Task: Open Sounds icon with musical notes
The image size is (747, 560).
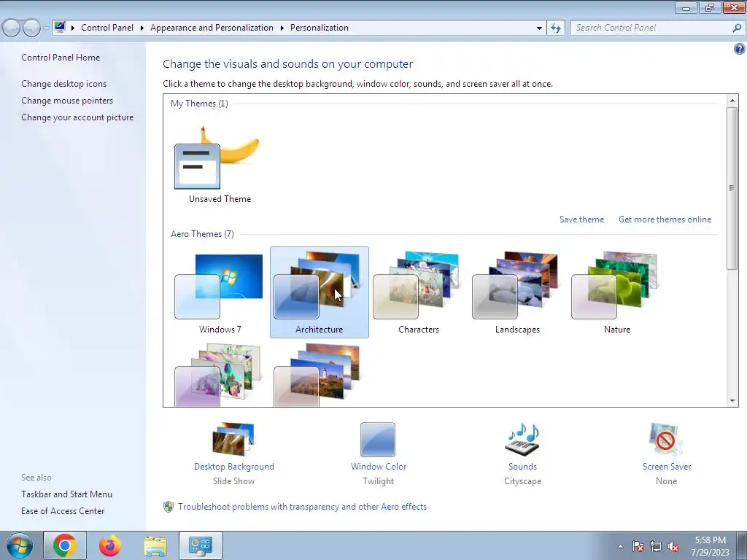Action: [522, 440]
